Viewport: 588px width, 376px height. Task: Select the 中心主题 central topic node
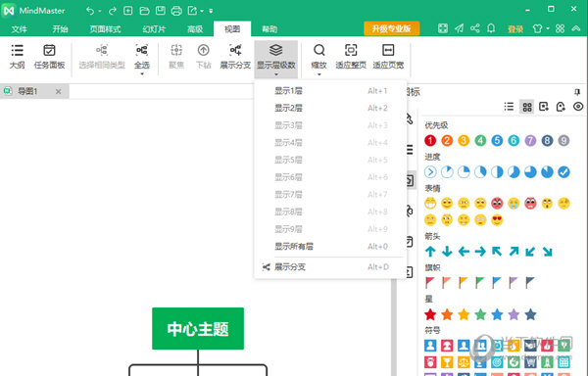[x=198, y=328]
